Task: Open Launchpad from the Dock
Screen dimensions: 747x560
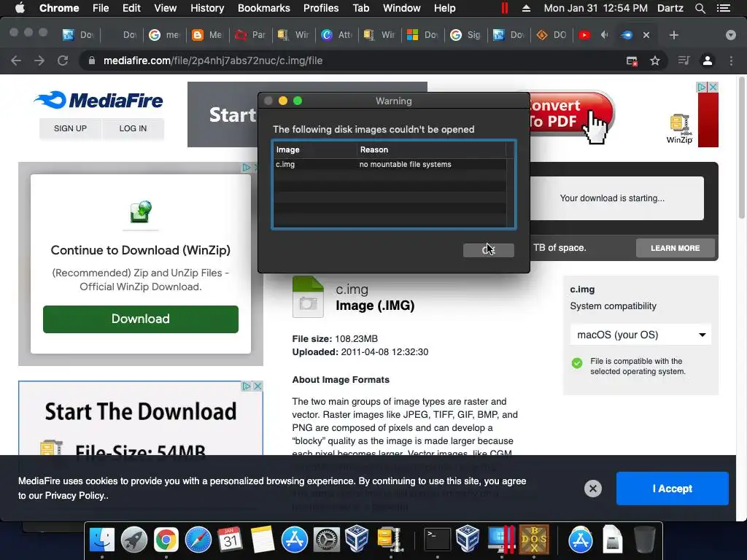Action: point(134,540)
